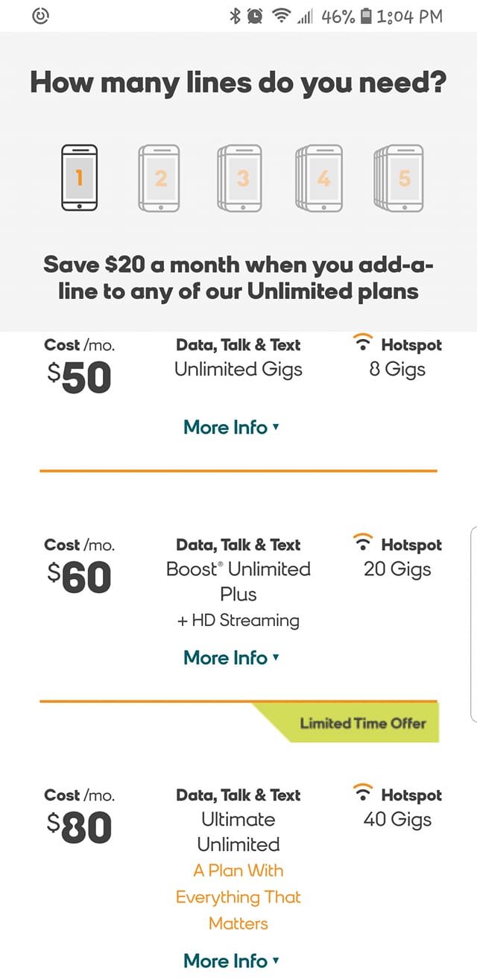Tap the hotspot icon on 40 Gigs plan
Screen dimensions: 477x980
pyautogui.click(x=363, y=794)
